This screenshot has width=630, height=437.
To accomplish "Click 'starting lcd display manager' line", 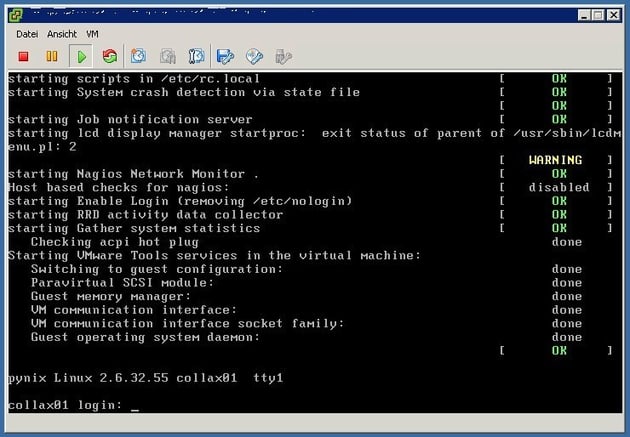I will tap(314, 133).
